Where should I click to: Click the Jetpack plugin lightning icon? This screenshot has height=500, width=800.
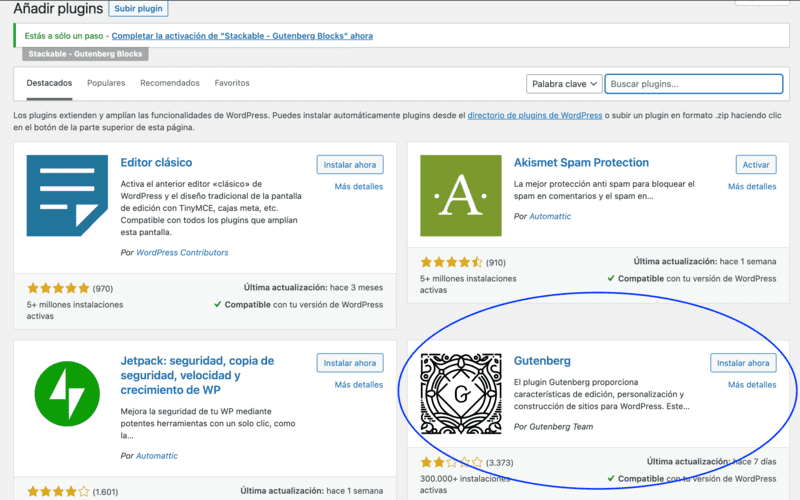(x=68, y=394)
